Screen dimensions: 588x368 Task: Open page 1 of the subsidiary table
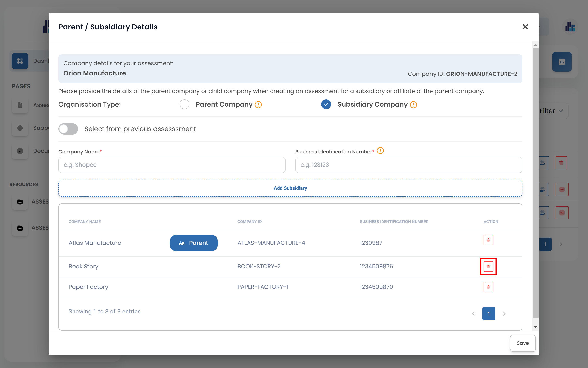tap(488, 314)
